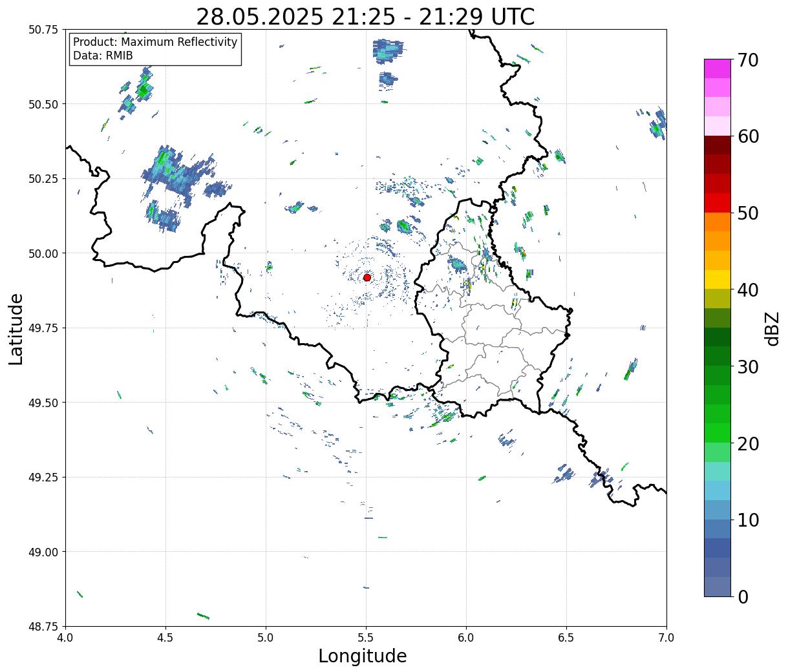Image resolution: width=788 pixels, height=672 pixels.
Task: Click longitude tick label 6.0
Action: point(466,638)
